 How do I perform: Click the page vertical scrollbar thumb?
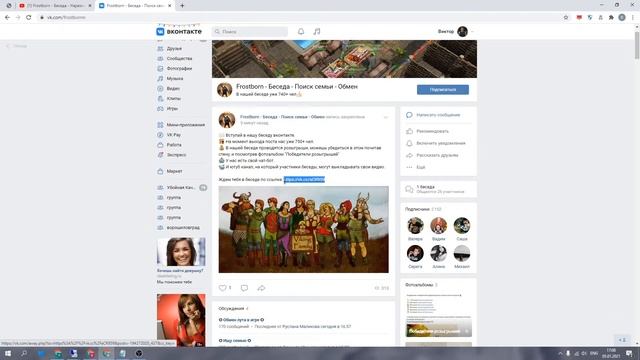637,45
